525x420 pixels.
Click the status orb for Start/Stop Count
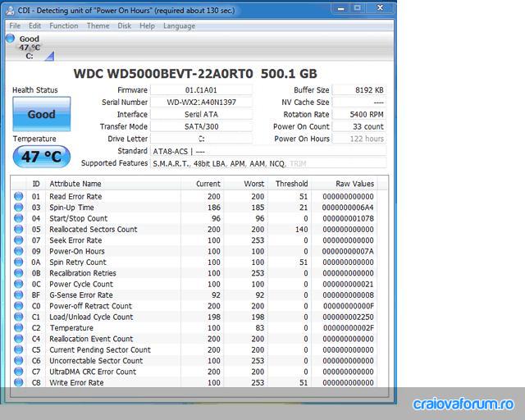click(x=19, y=218)
